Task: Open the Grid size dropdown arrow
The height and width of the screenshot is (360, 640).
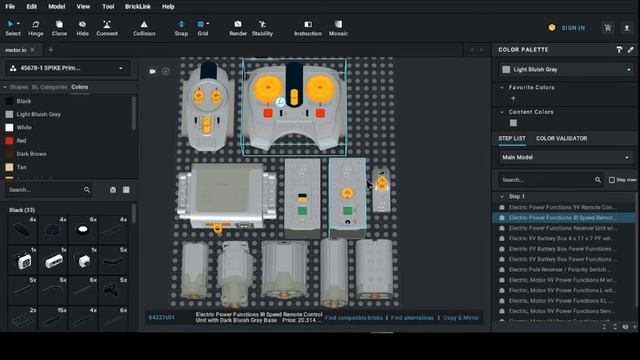Action: [208, 24]
